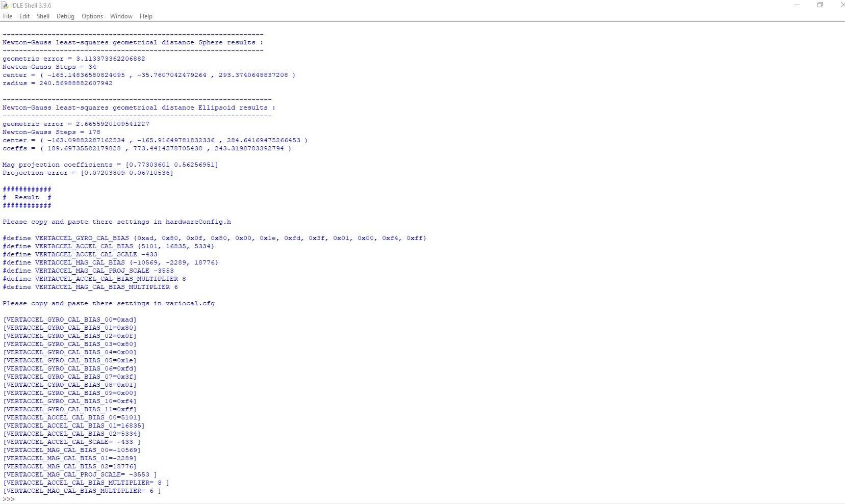845x504 pixels.
Task: Open the Debug menu
Action: (x=65, y=16)
